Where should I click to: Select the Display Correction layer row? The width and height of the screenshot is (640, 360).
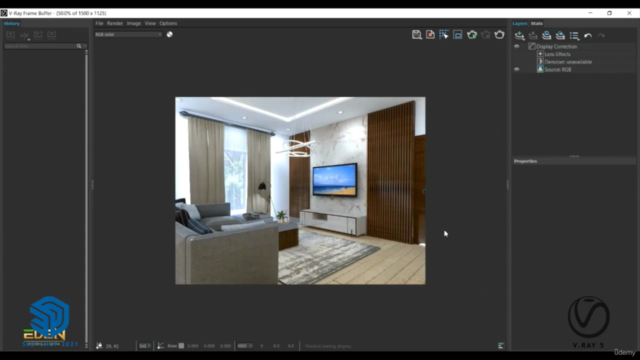pyautogui.click(x=574, y=47)
